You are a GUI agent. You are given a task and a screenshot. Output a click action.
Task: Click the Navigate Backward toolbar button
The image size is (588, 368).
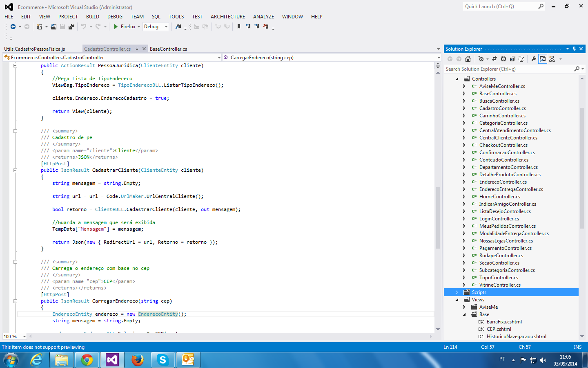coord(13,27)
